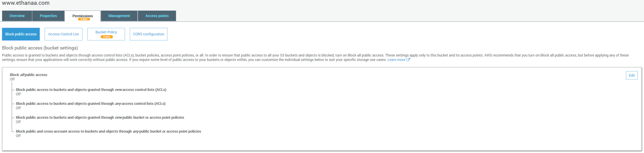This screenshot has height=153, width=644.
Task: Click Off status under new public bucket policies
Action: pos(18,122)
